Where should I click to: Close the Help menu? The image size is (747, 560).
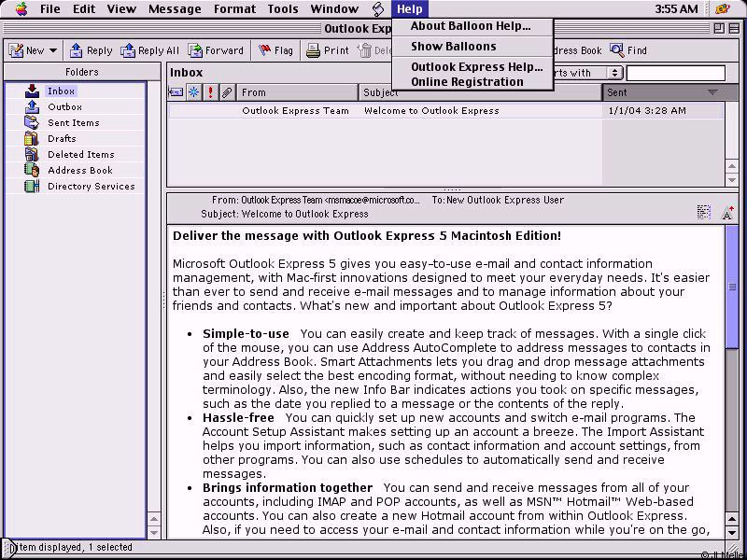[x=410, y=8]
